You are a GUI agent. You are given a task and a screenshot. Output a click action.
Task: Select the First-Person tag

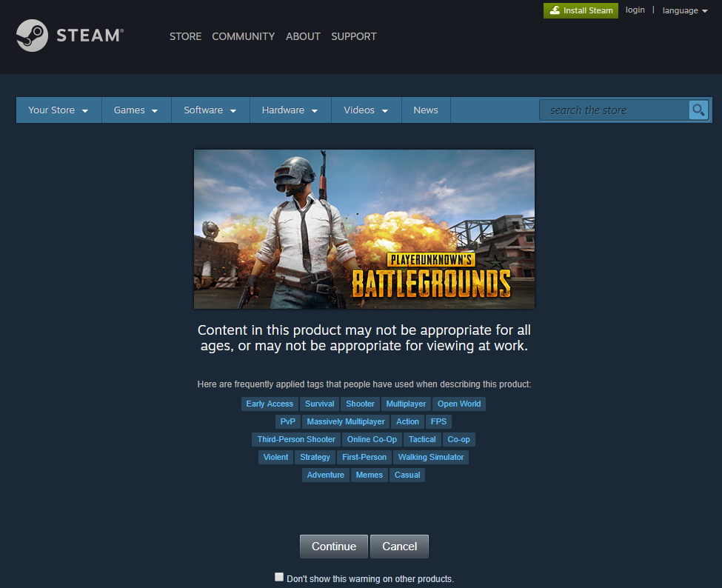click(x=364, y=457)
